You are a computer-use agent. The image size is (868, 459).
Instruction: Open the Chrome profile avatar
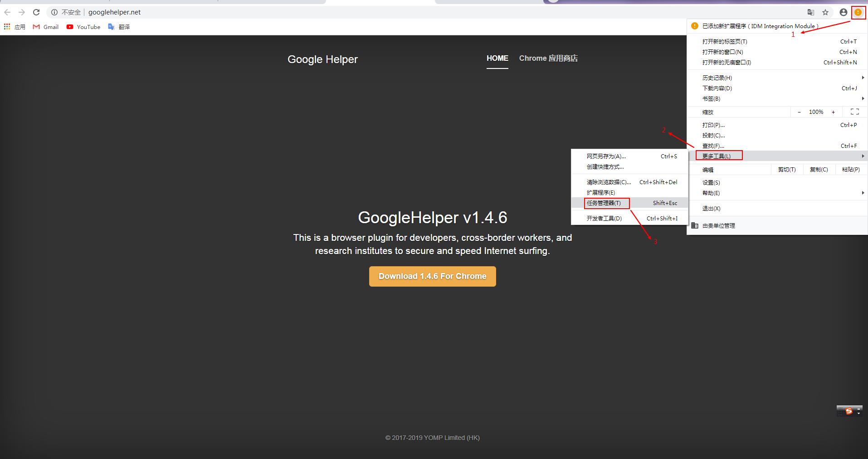842,12
